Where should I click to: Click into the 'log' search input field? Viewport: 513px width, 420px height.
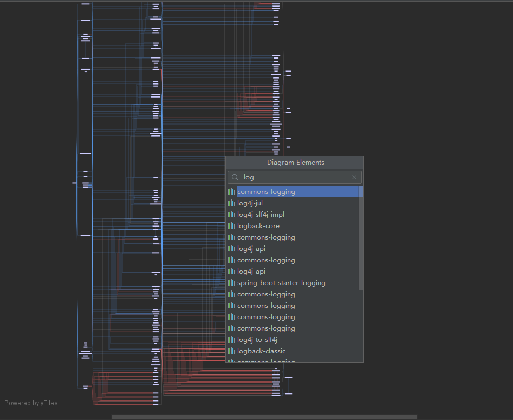click(x=295, y=177)
